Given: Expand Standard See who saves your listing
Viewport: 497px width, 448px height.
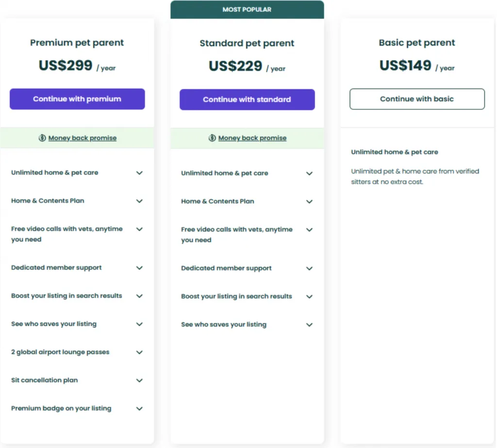Looking at the screenshot, I should point(309,325).
